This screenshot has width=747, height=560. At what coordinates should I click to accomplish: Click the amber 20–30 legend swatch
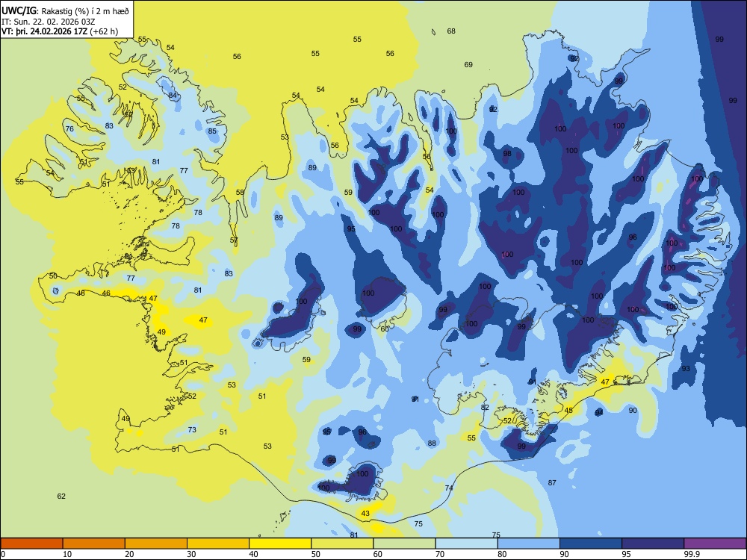click(x=156, y=544)
